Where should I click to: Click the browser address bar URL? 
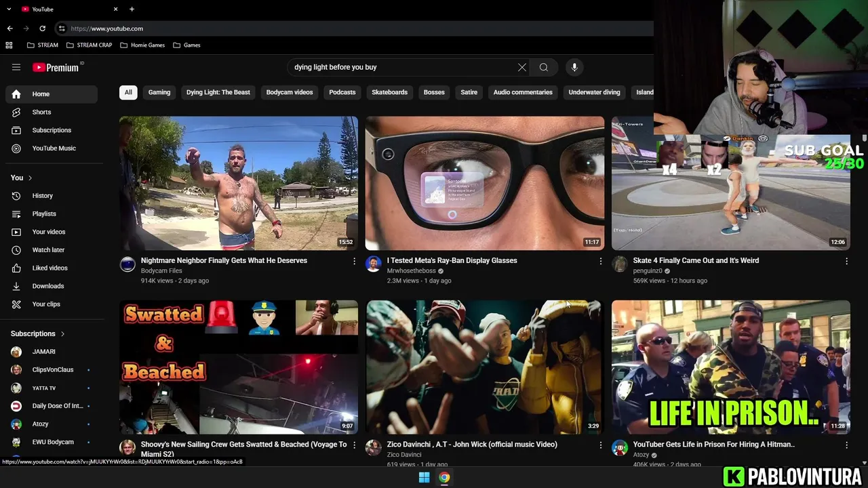pos(107,28)
